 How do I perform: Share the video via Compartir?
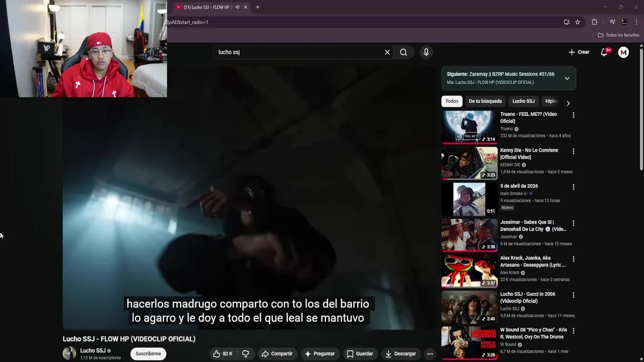277,354
